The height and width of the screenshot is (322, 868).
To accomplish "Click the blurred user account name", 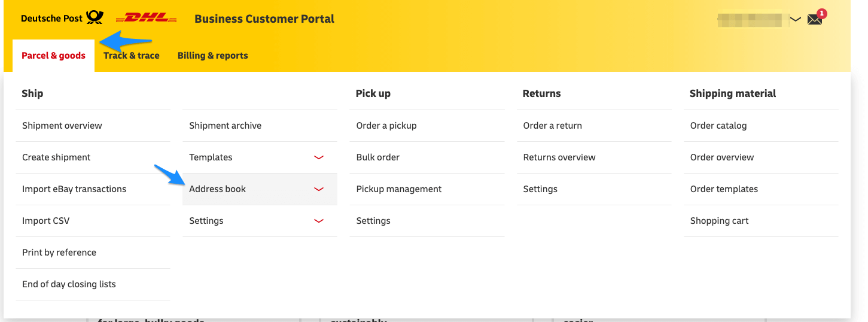I will coord(750,19).
